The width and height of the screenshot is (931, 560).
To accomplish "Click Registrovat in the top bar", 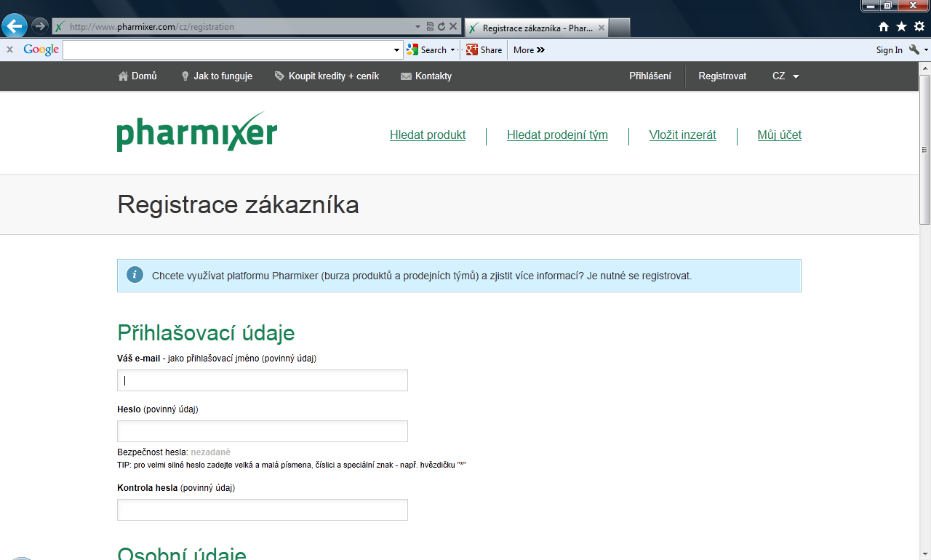I will point(722,76).
